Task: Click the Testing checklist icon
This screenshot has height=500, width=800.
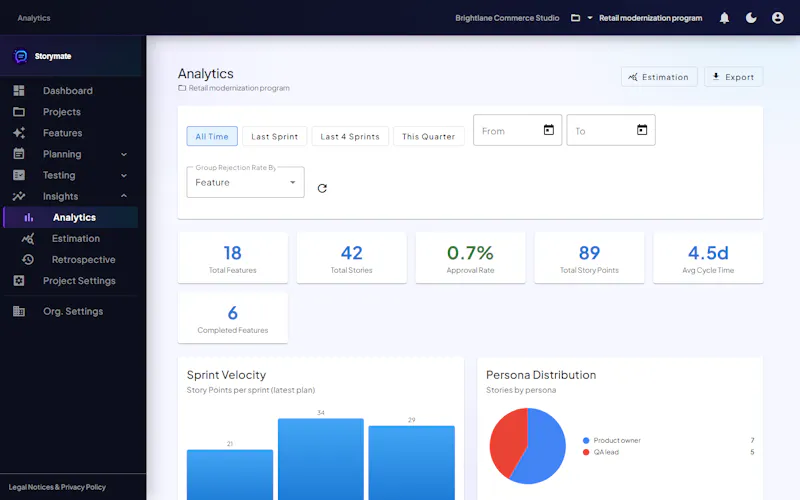Action: (x=19, y=175)
